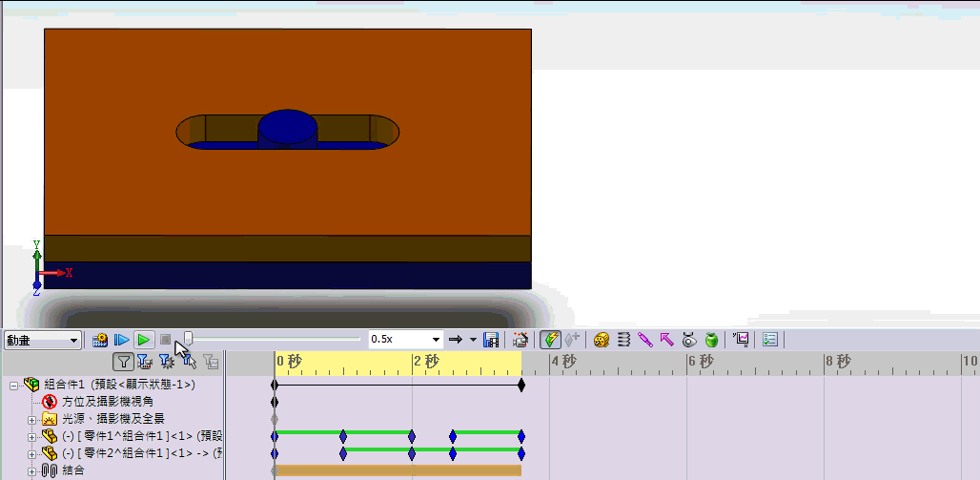Open the Animation Wizard
Screen dimensions: 980x480
(x=520, y=340)
